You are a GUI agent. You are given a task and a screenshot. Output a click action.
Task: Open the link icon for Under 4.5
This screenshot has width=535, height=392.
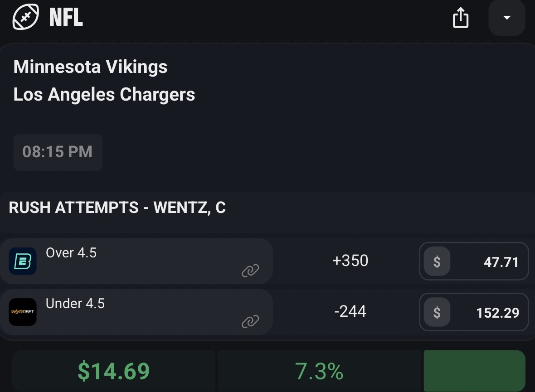(x=250, y=321)
